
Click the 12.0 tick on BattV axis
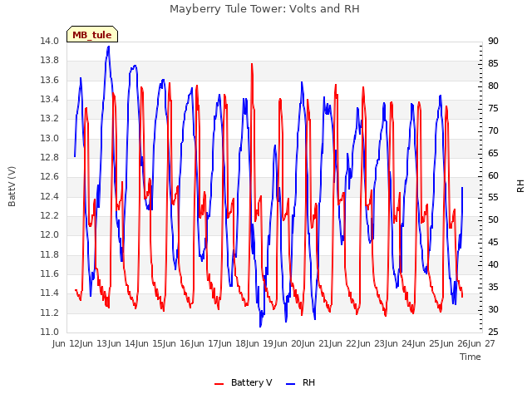[x=50, y=234]
